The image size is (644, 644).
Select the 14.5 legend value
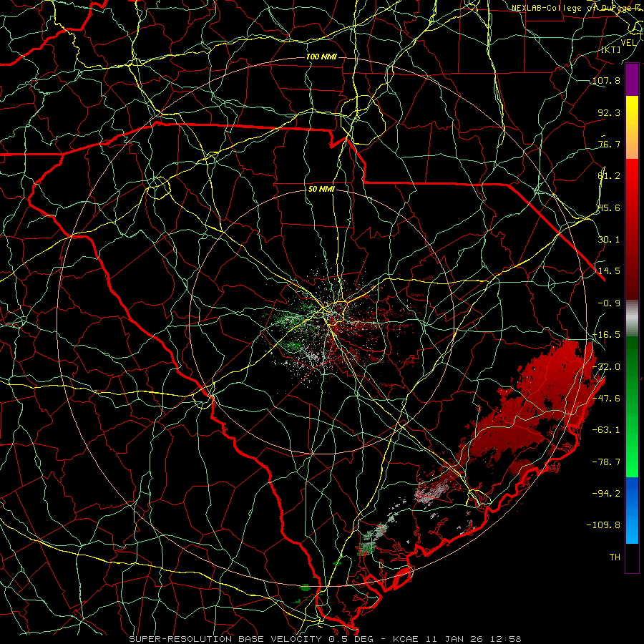pyautogui.click(x=609, y=271)
